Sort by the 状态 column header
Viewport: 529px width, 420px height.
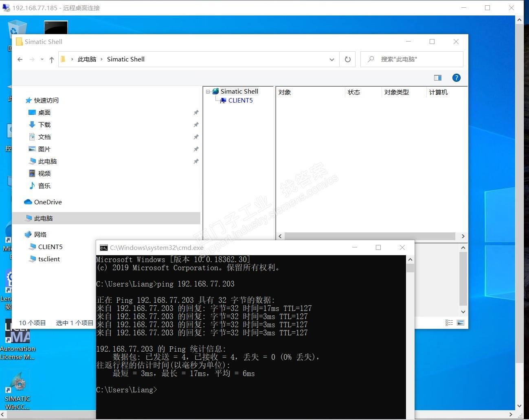(x=363, y=92)
